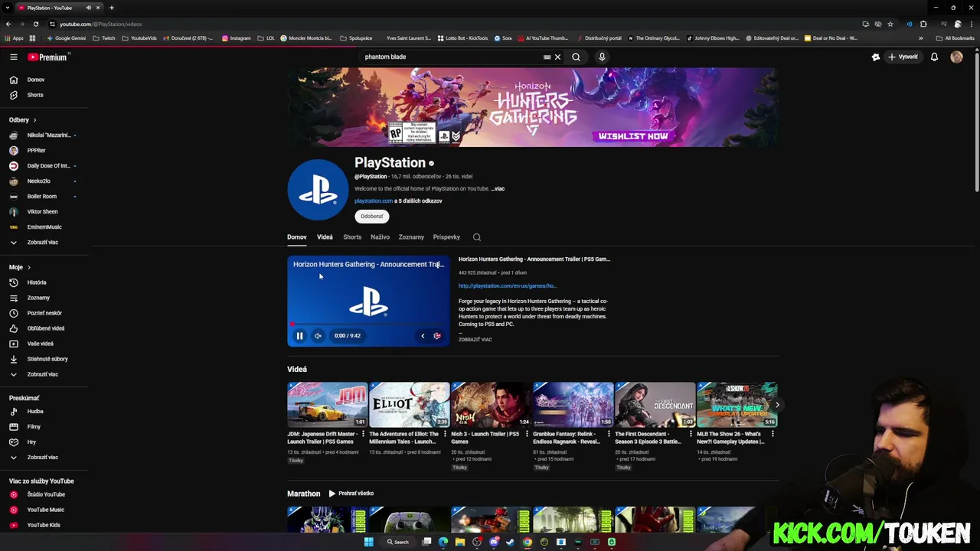
Task: Run the search with the magnifier button
Action: point(576,57)
